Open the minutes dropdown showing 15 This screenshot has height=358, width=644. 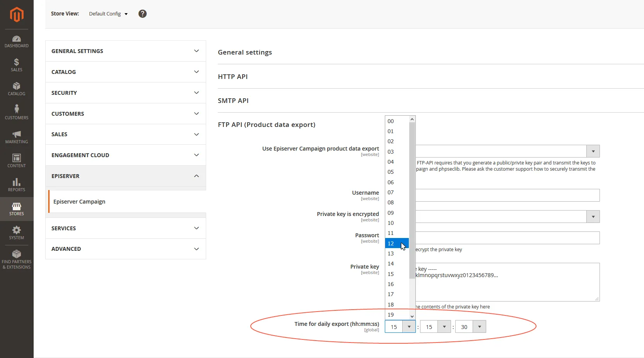(436, 327)
